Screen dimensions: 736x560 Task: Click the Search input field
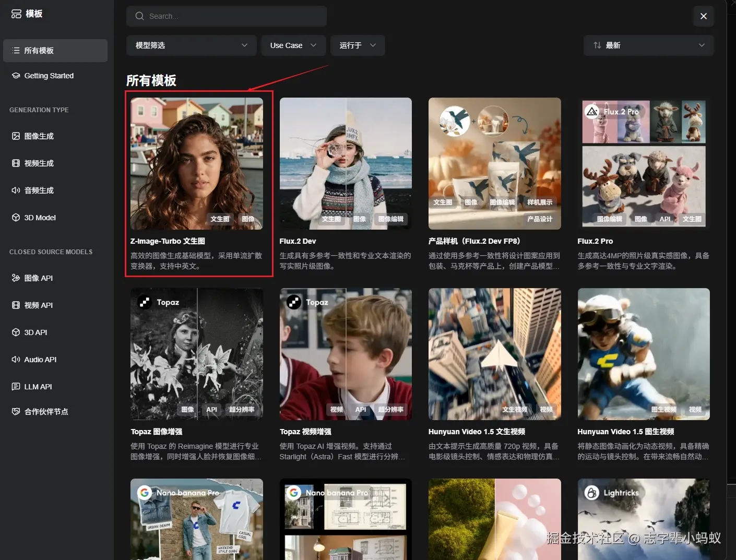pyautogui.click(x=227, y=16)
